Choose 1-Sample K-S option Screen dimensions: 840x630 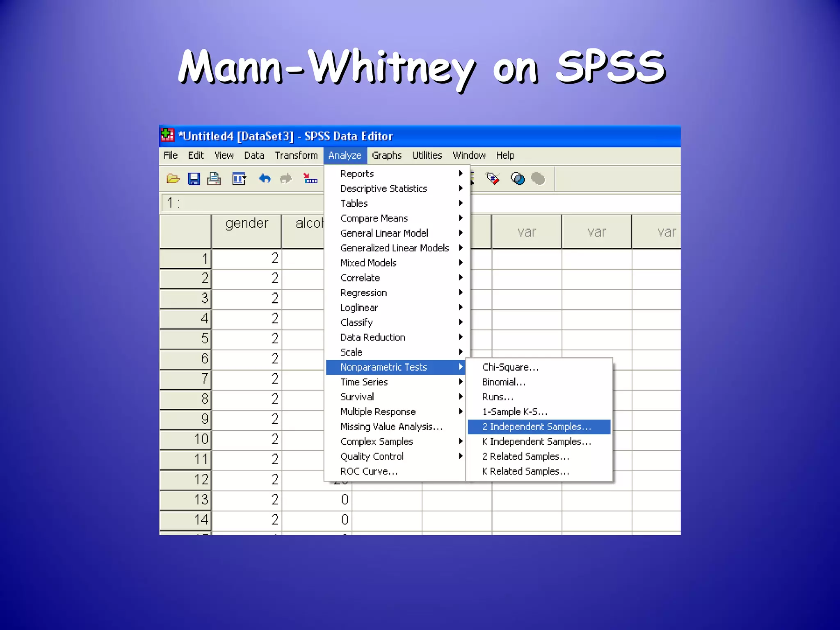539,411
